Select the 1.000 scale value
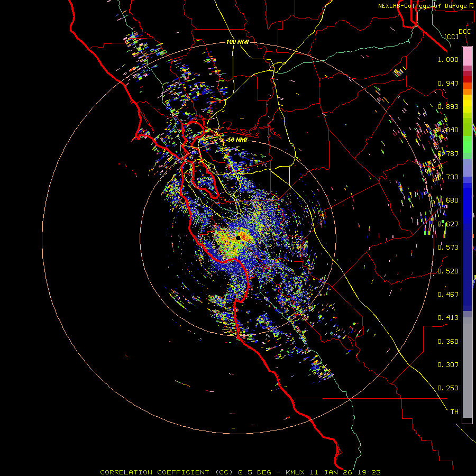 click(448, 59)
